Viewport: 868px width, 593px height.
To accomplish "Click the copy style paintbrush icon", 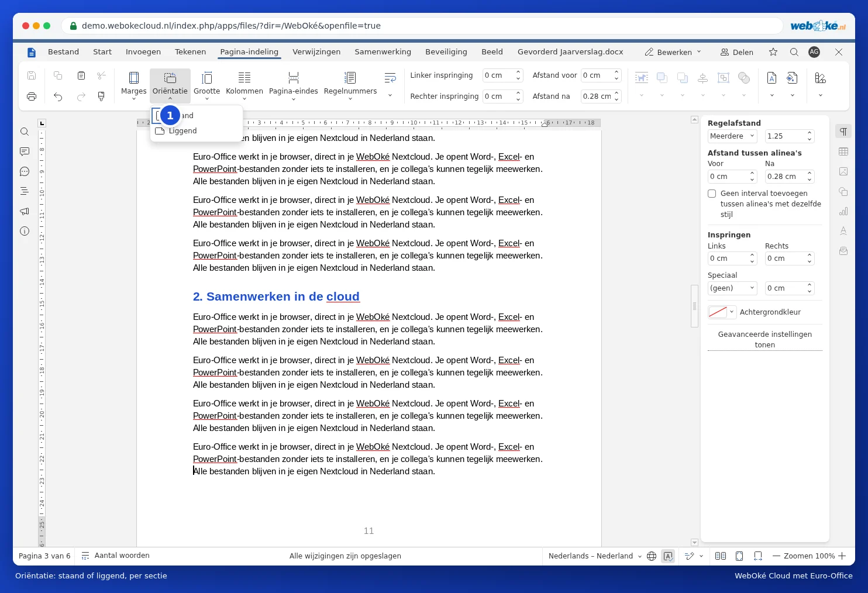I will tap(101, 96).
